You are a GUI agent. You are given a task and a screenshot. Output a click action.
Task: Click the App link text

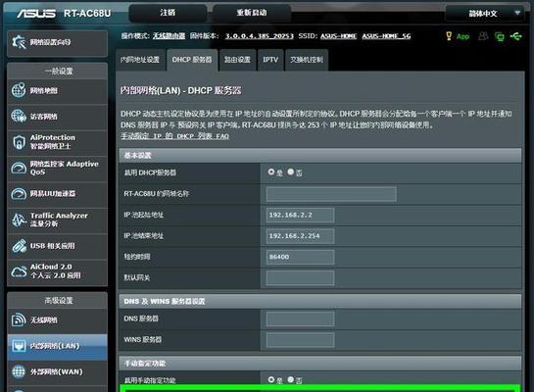[462, 36]
